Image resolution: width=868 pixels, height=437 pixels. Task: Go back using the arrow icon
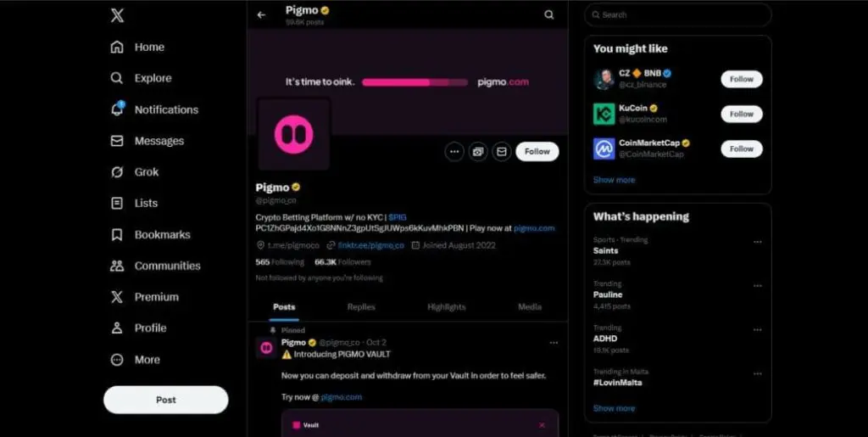261,15
